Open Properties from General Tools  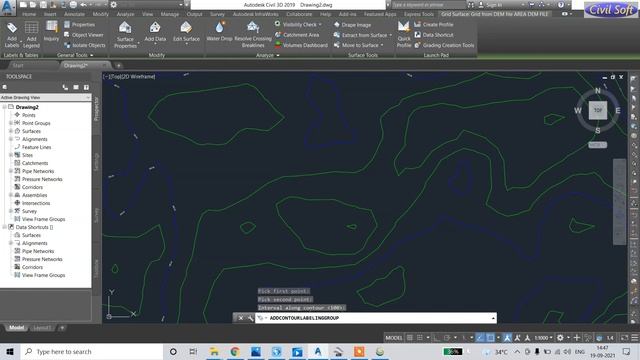(80, 24)
